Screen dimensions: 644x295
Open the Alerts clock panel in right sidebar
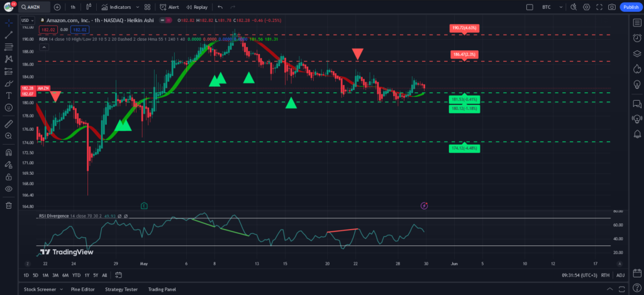(x=637, y=38)
